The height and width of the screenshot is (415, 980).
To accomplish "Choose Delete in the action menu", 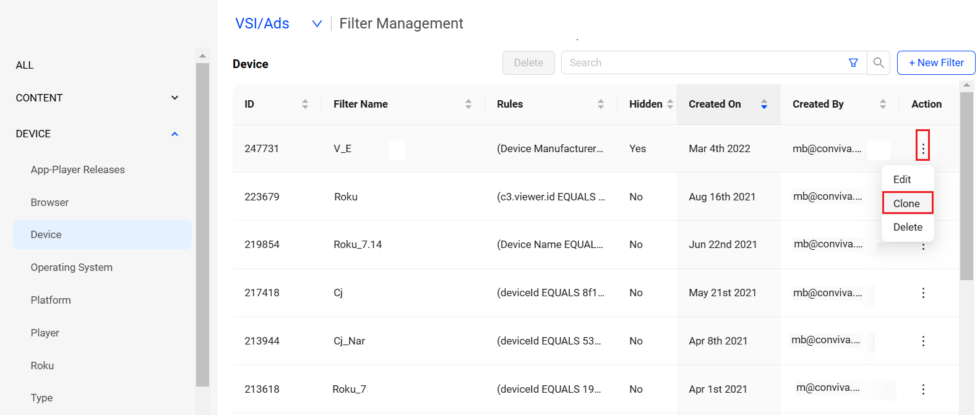I will point(908,227).
